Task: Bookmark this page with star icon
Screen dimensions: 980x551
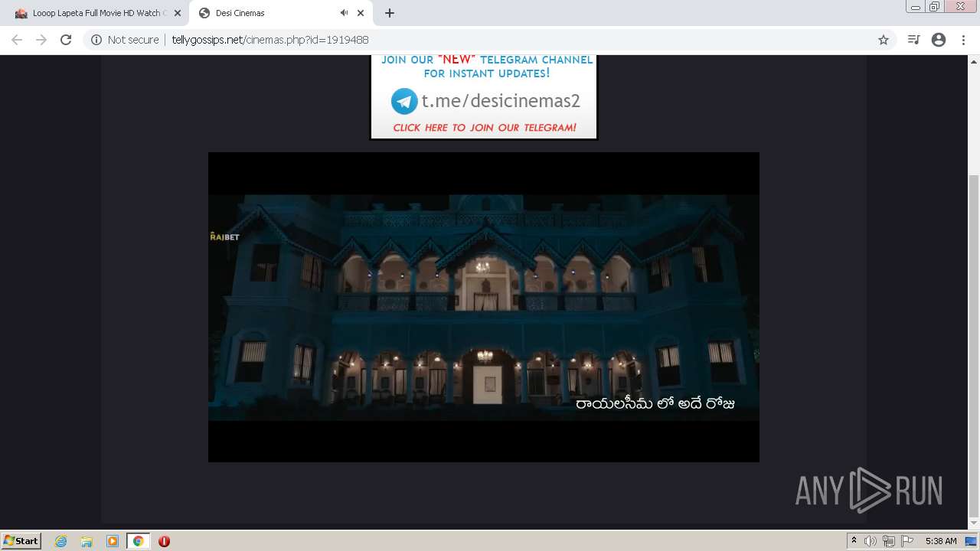Action: point(884,40)
